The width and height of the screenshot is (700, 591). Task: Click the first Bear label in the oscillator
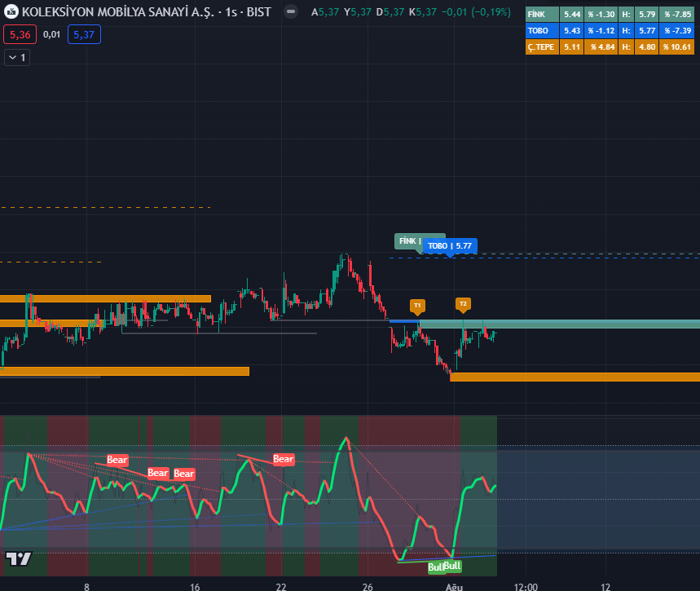click(117, 460)
